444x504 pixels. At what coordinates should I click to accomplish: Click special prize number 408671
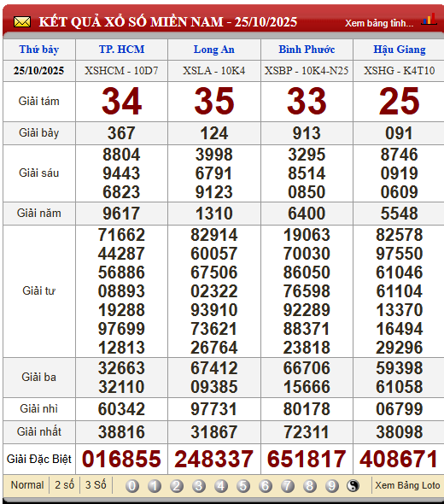point(400,459)
